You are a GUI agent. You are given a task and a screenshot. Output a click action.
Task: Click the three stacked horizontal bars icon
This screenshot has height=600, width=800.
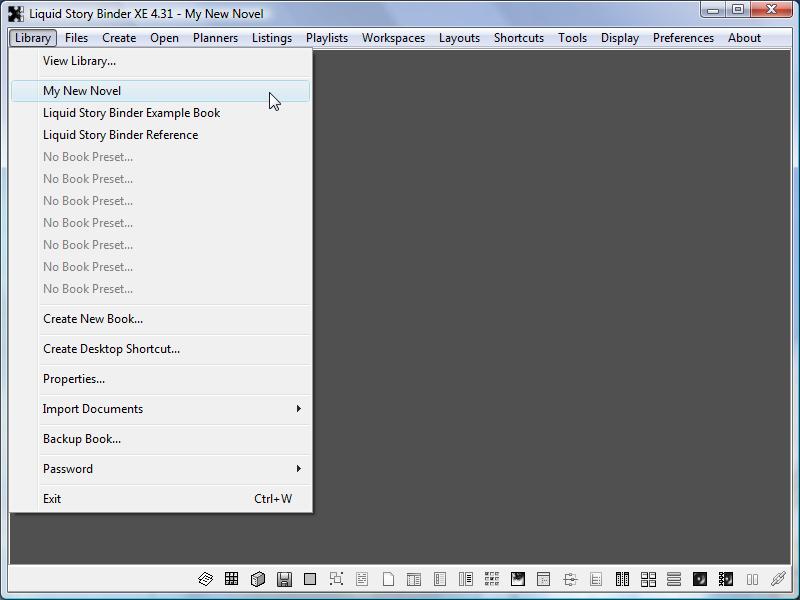[674, 579]
